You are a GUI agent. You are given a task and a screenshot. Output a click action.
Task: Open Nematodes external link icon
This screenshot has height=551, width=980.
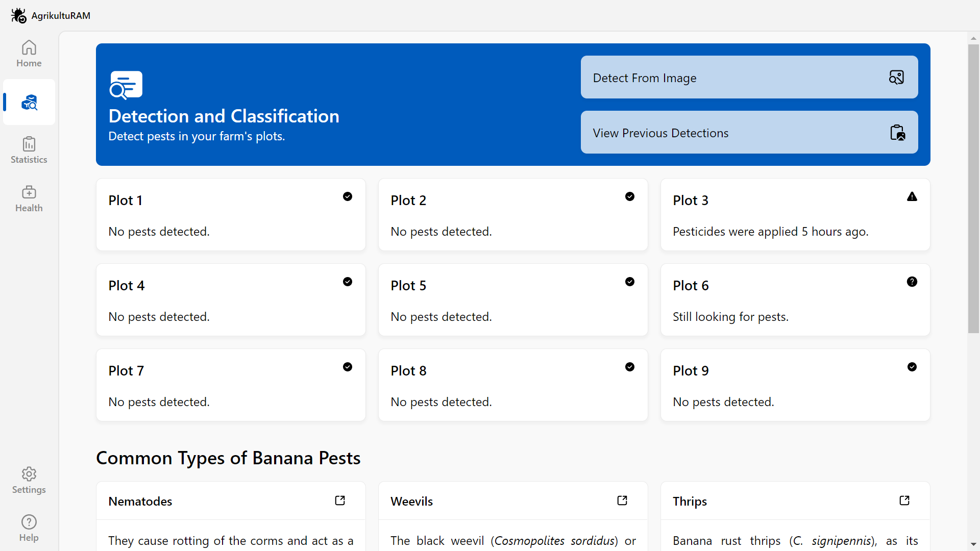(x=340, y=500)
